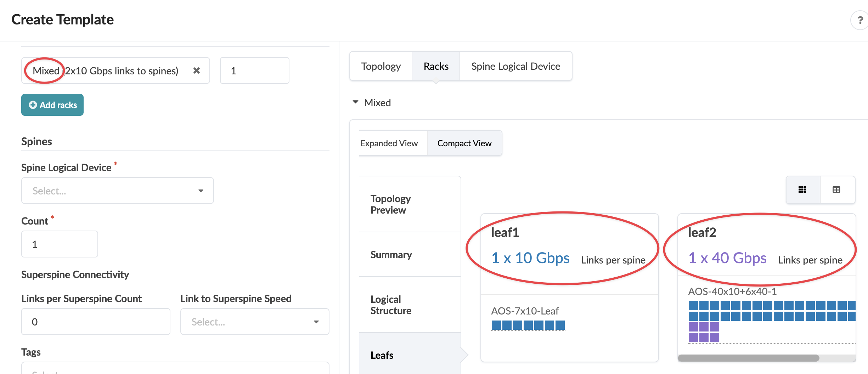Click the help question mark icon
The height and width of the screenshot is (374, 868).
tap(860, 21)
